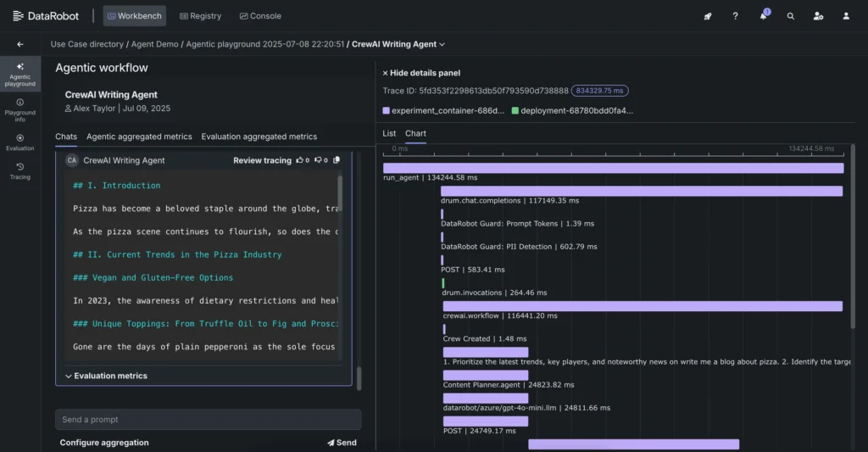Open Registry in the top navigation
This screenshot has width=868, height=452.
pyautogui.click(x=201, y=16)
